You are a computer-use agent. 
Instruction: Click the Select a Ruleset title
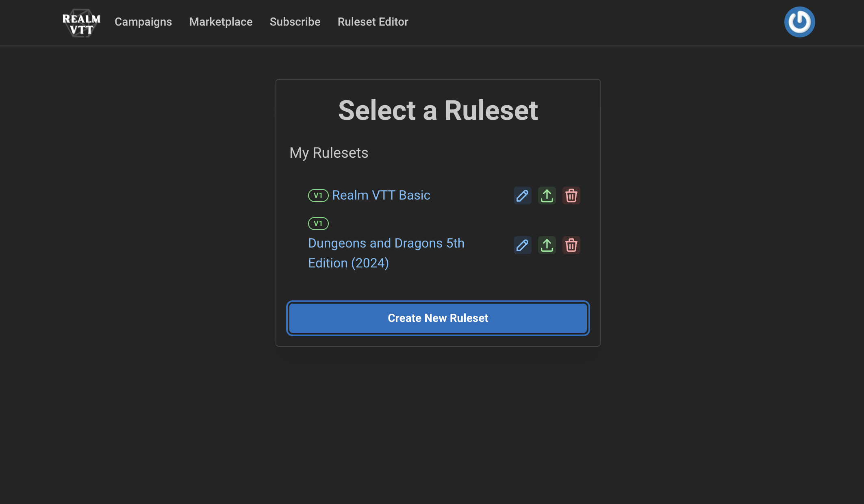[x=438, y=110]
